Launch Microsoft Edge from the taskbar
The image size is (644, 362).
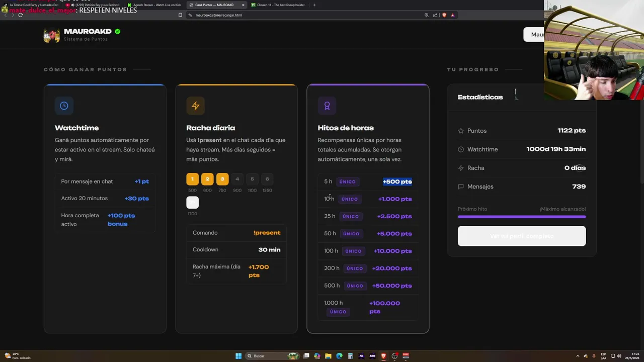tap(339, 356)
